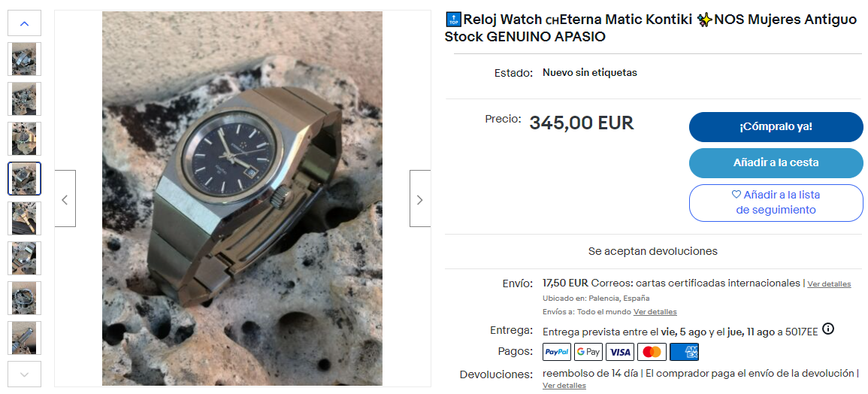Viewport: 868px width, 394px height.
Task: Select the first watch thumbnail
Action: 24,59
